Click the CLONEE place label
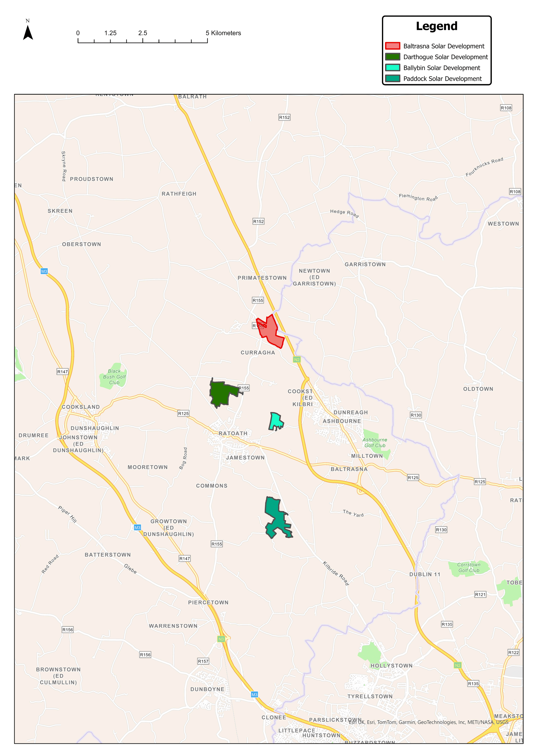The width and height of the screenshot is (535, 756). (x=274, y=717)
